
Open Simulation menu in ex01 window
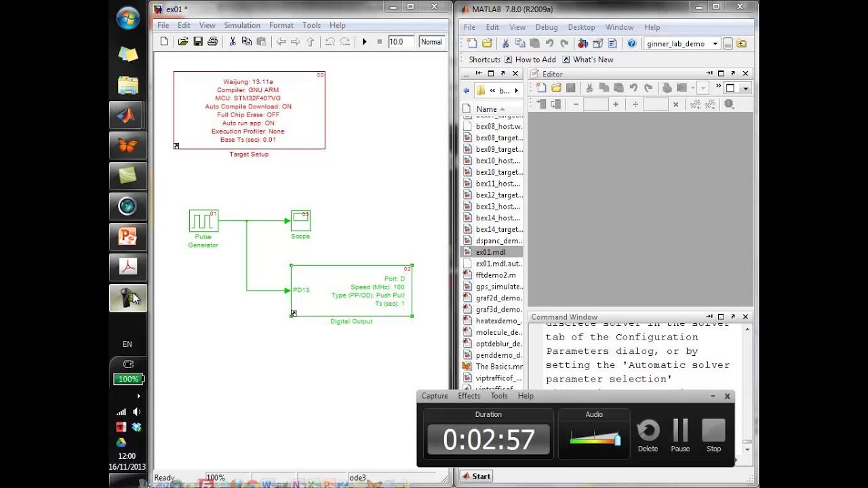tap(242, 25)
